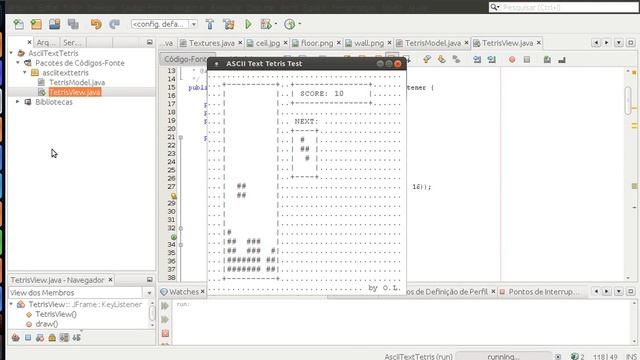The width and height of the screenshot is (640, 360).
Task: Start macro recording red circle icon
Action: coord(512,60)
